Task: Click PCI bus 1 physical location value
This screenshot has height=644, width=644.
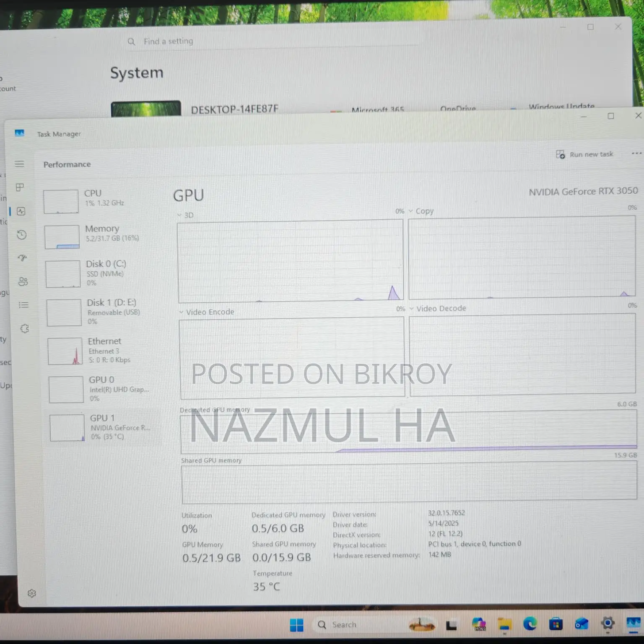Action: point(475,544)
